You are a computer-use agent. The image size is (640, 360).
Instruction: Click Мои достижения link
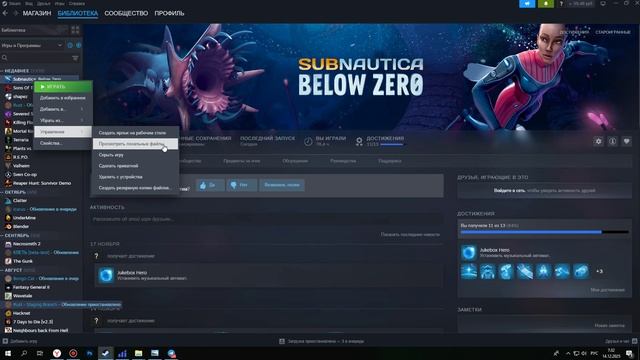607,290
